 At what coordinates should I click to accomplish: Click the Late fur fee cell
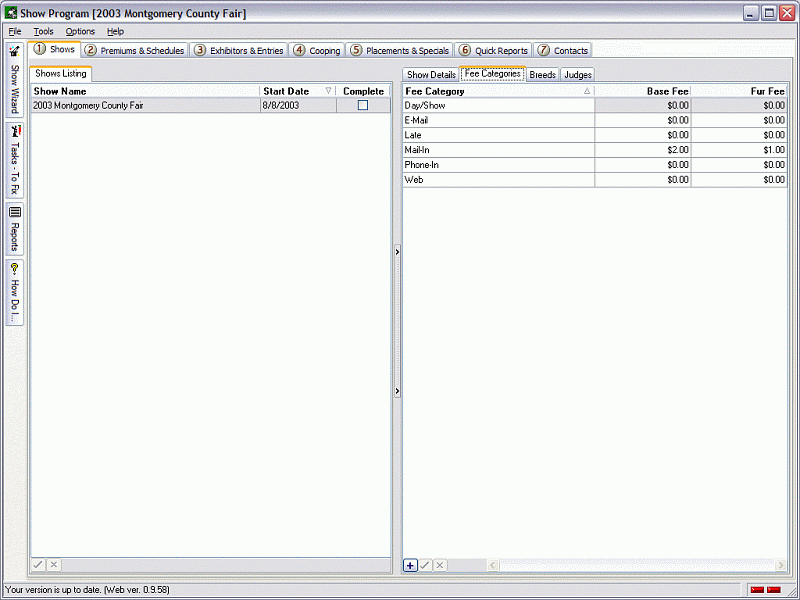(739, 135)
